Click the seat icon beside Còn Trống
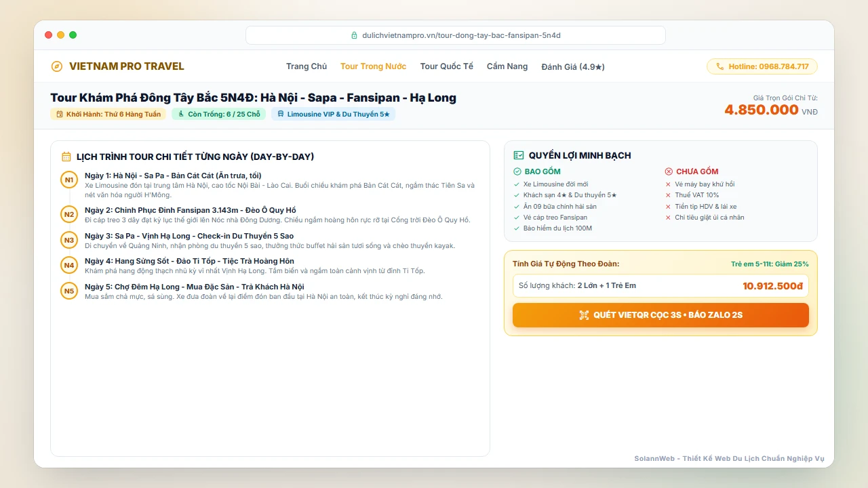The height and width of the screenshot is (488, 868). point(181,114)
